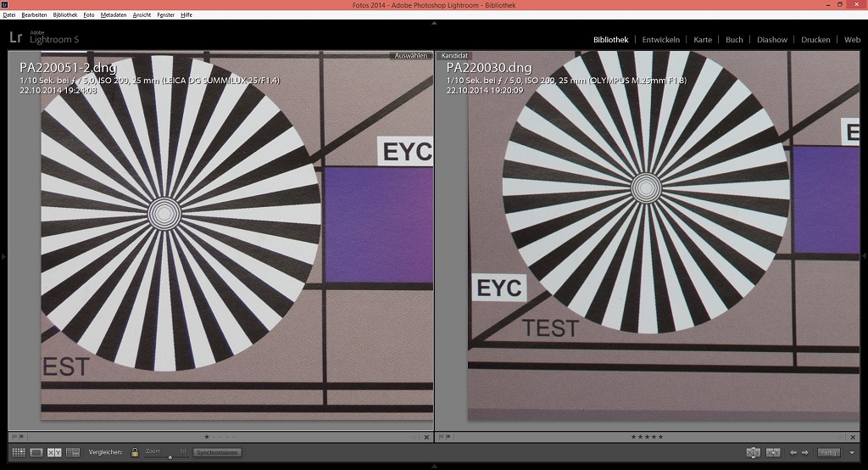The image size is (868, 470).
Task: Click the Swap select and candidate icon
Action: tap(753, 452)
